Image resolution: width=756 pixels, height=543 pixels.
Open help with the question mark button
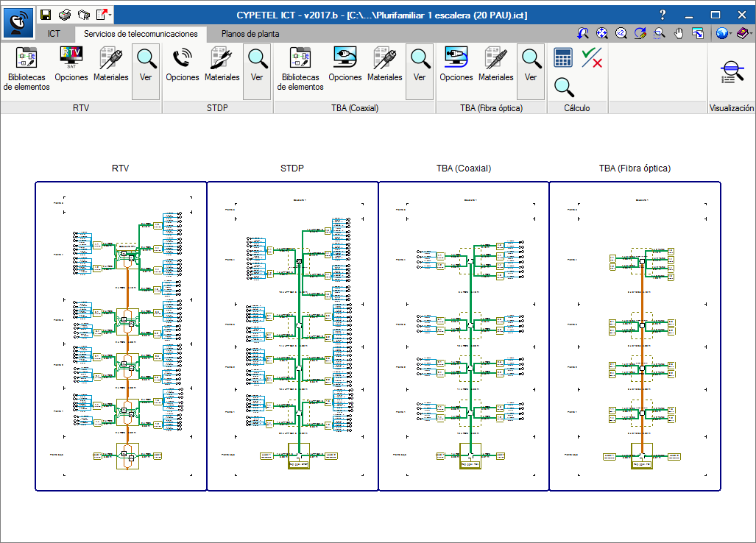pos(663,15)
